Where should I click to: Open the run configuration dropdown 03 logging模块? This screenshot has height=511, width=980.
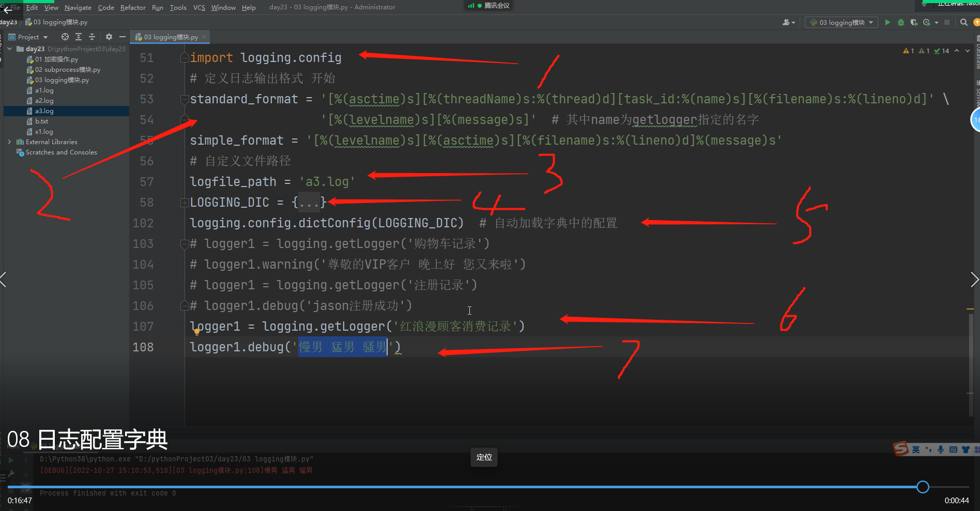click(x=841, y=22)
